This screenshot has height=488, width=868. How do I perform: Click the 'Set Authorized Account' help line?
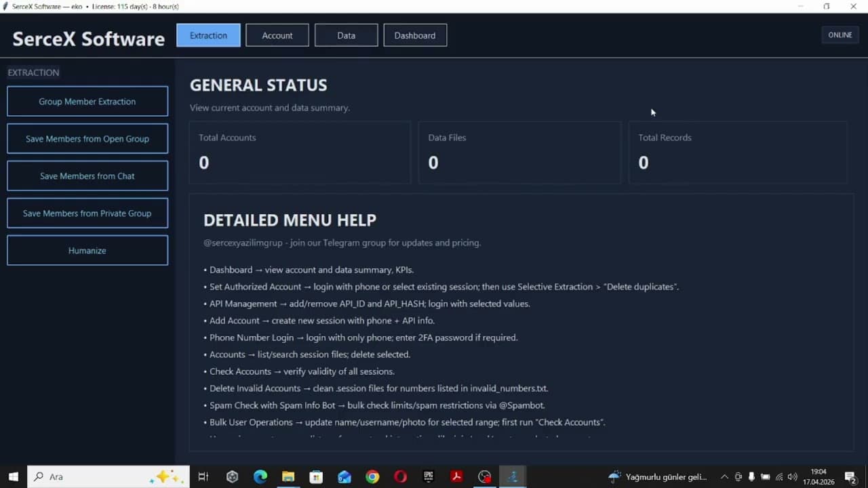[x=441, y=287]
